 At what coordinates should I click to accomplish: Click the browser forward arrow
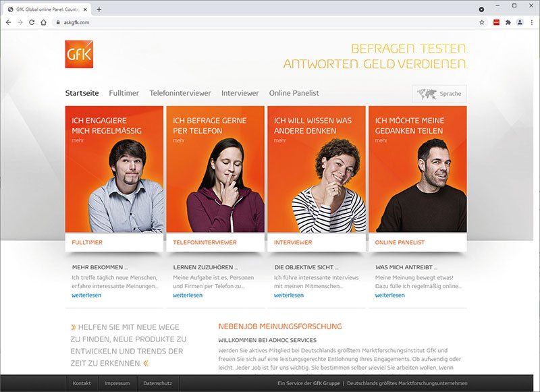point(20,22)
